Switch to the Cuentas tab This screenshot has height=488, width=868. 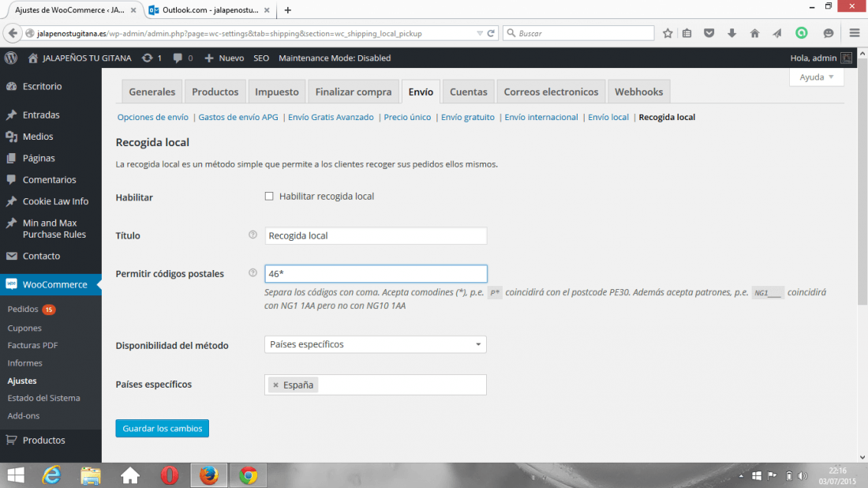pyautogui.click(x=468, y=92)
